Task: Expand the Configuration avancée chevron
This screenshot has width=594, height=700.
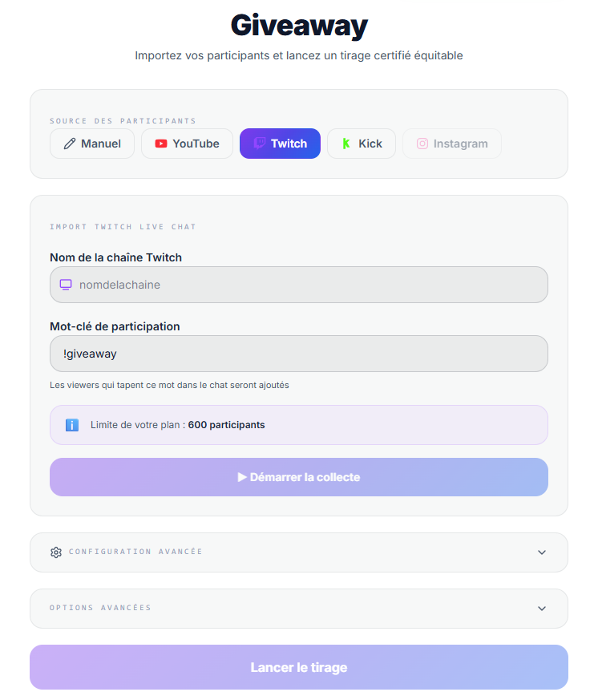Action: (x=542, y=552)
